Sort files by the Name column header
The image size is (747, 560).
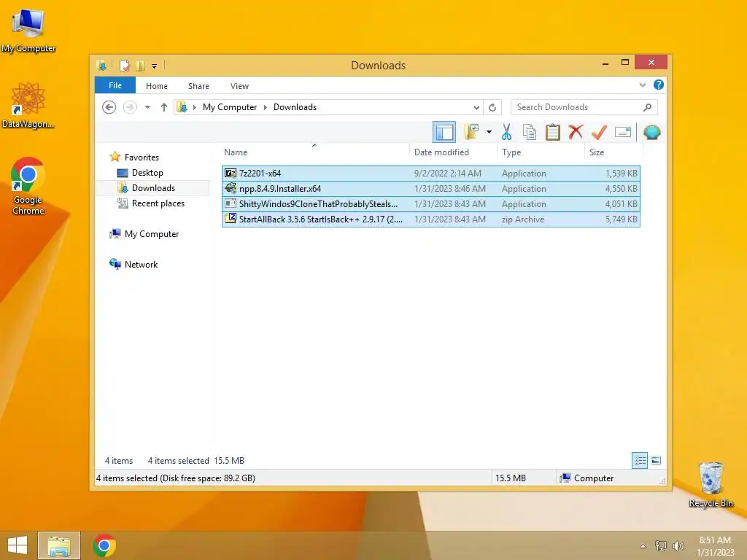[x=314, y=152]
